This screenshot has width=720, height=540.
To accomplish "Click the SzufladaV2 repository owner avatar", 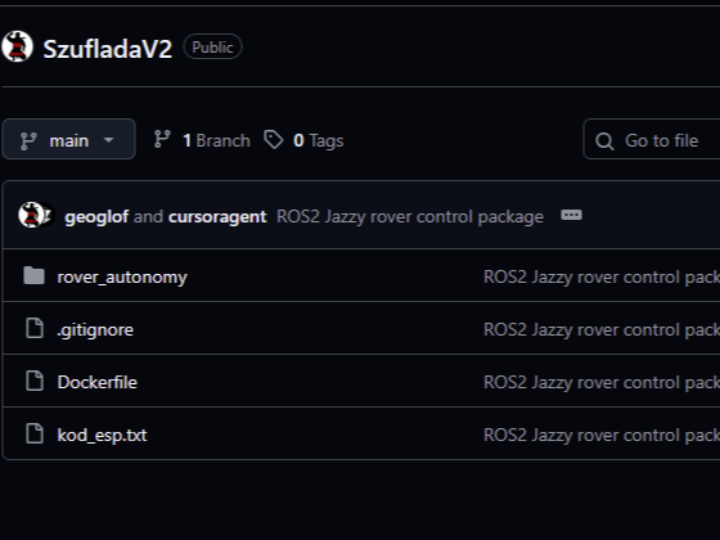I will (17, 47).
